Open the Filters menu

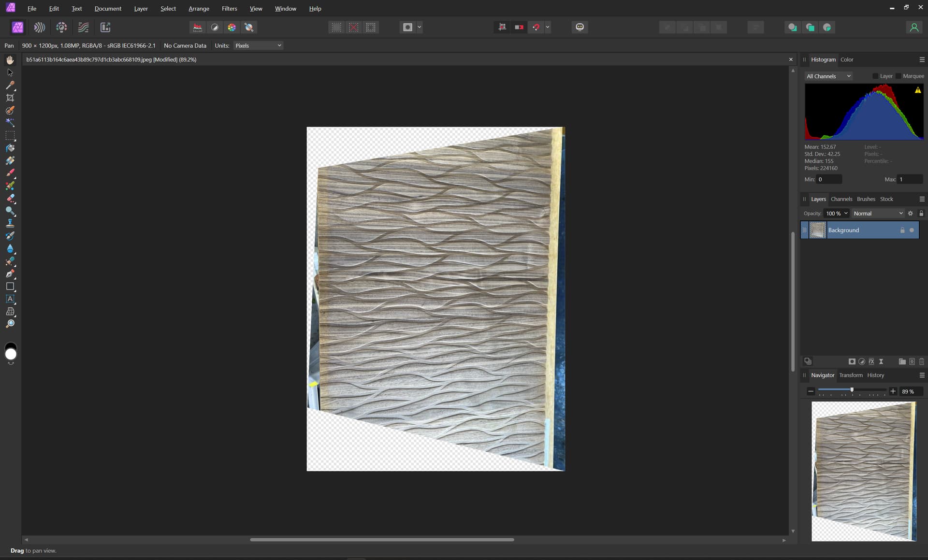[229, 9]
